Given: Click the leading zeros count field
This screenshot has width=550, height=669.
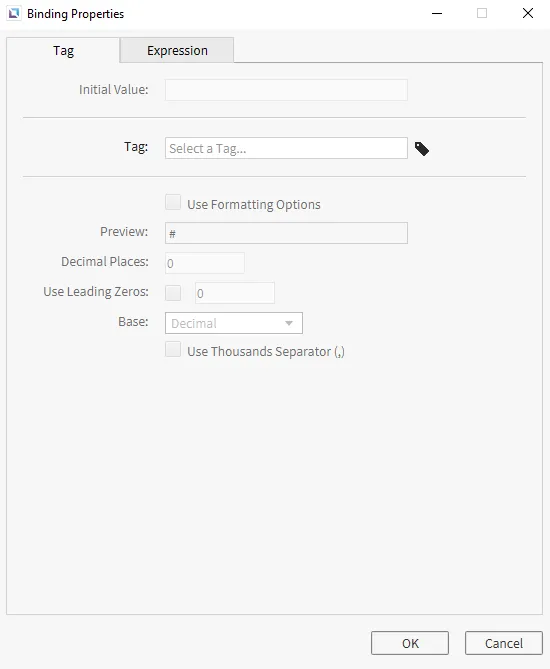Looking at the screenshot, I should click(235, 293).
